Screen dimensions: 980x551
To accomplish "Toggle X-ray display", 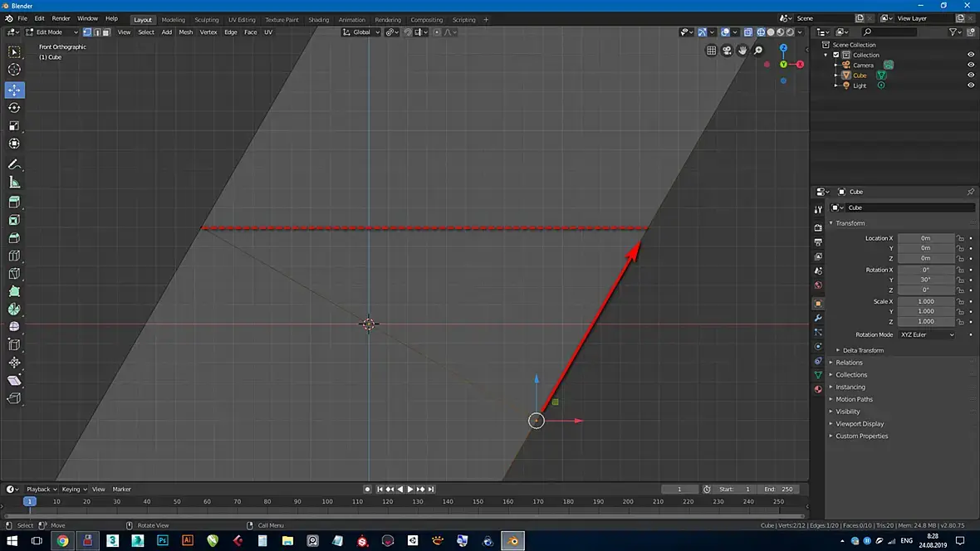I will (x=748, y=32).
